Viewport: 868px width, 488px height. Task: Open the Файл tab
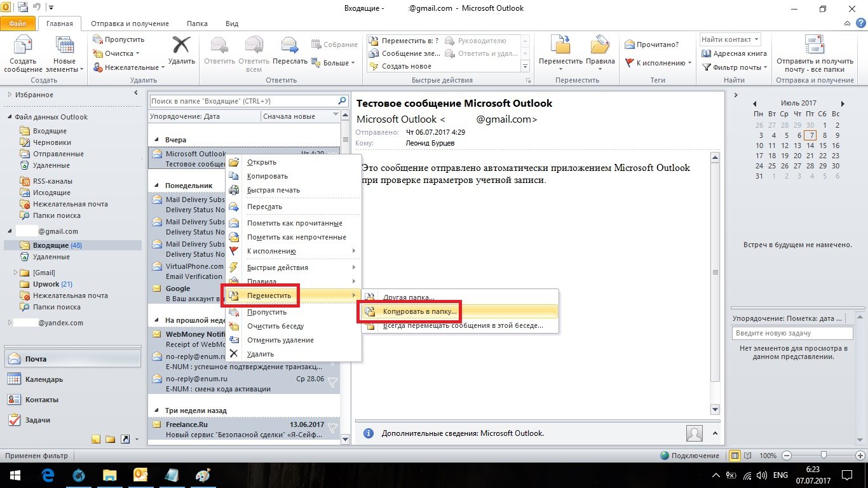pos(18,24)
